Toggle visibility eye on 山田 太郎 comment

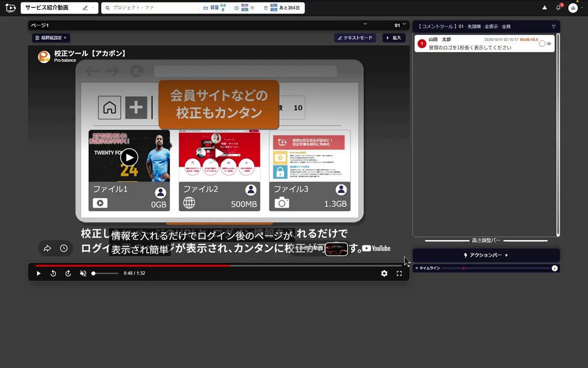tap(549, 44)
